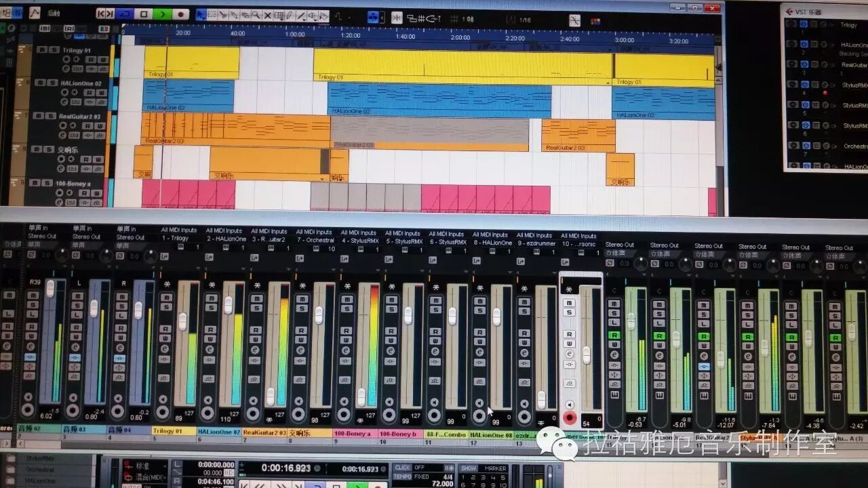
Task: Open channel settings for 交响乐 track
Action: pyautogui.click(x=60, y=169)
